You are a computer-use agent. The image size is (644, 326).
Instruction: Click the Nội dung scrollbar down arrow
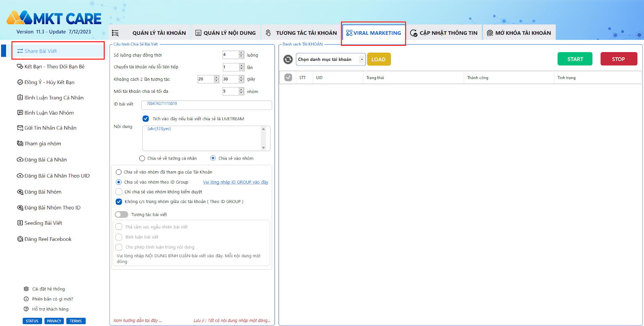point(264,148)
